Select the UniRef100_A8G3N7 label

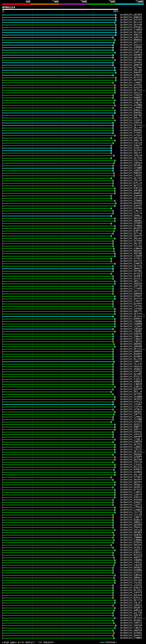131,58
